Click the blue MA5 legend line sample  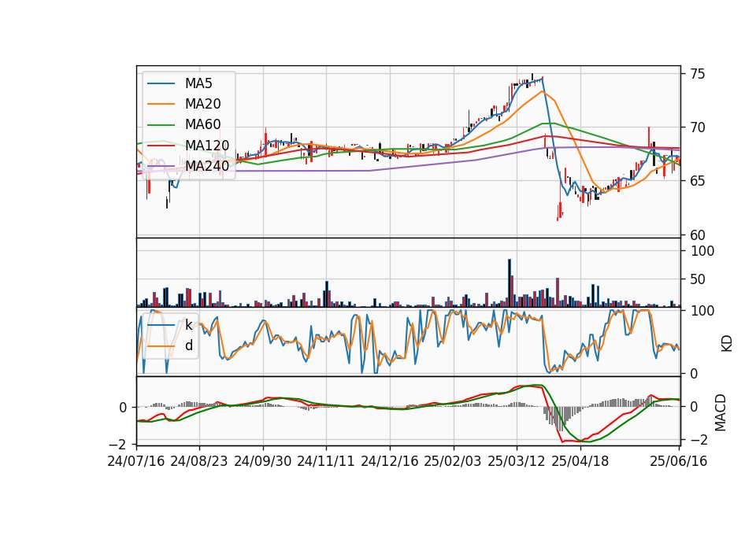coord(161,84)
